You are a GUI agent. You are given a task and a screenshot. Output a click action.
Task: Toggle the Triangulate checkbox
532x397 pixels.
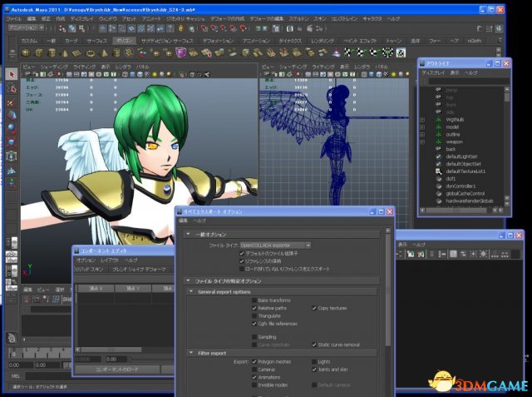coord(254,315)
